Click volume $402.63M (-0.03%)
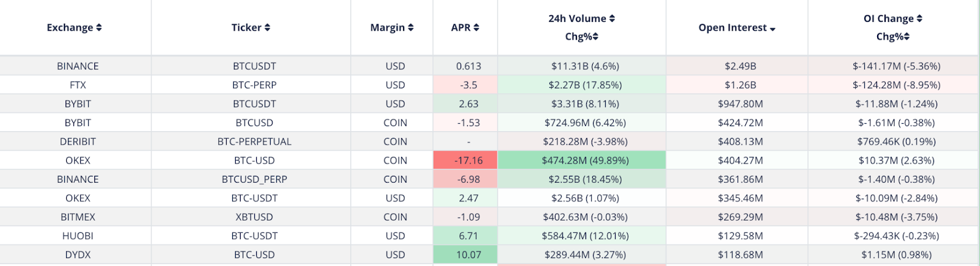 (585, 217)
